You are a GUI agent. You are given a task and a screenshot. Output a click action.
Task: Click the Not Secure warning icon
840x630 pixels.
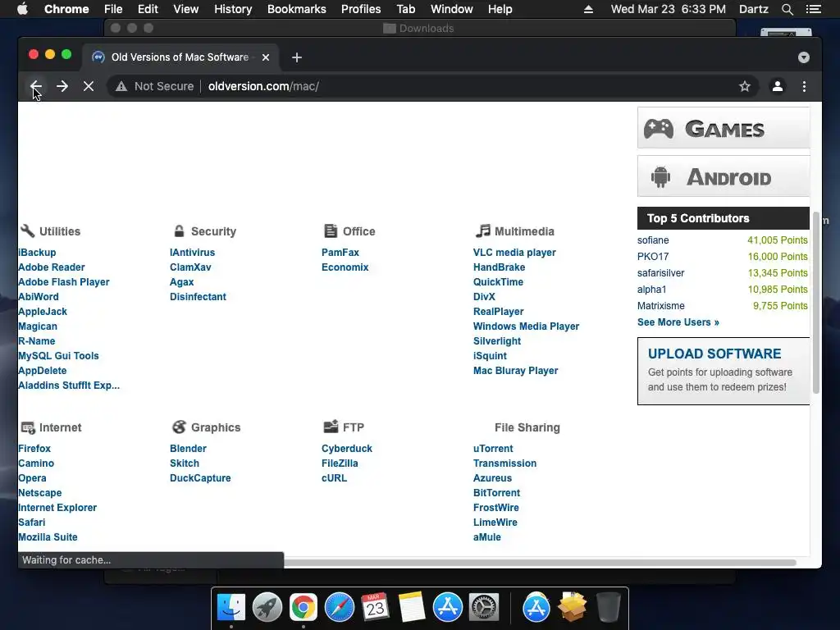click(x=121, y=86)
